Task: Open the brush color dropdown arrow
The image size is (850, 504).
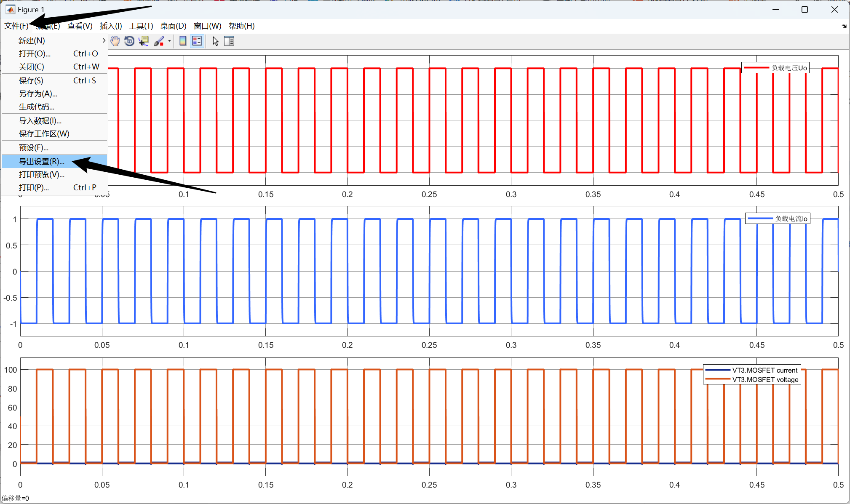Action: 169,41
